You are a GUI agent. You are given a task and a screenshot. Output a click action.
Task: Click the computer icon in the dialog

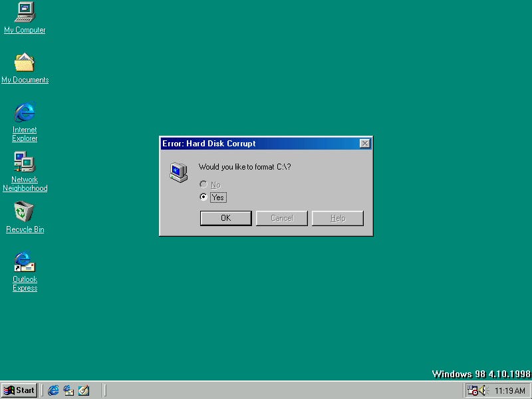[x=178, y=172]
